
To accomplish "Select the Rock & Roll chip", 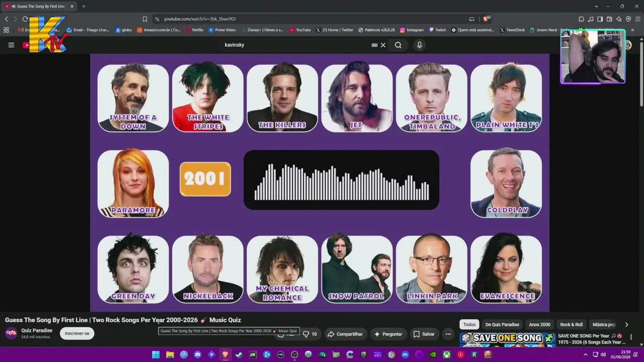I will [572, 324].
